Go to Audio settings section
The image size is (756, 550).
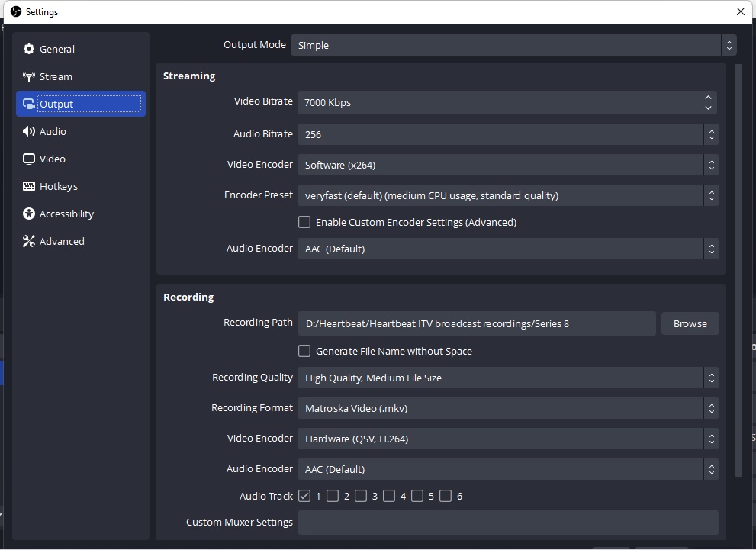coord(81,132)
